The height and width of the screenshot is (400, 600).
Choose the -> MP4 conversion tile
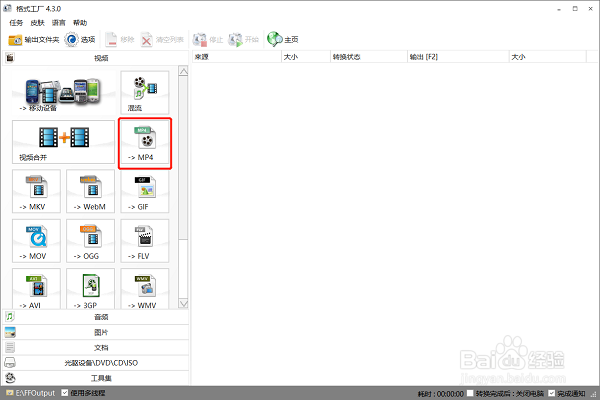click(x=145, y=143)
